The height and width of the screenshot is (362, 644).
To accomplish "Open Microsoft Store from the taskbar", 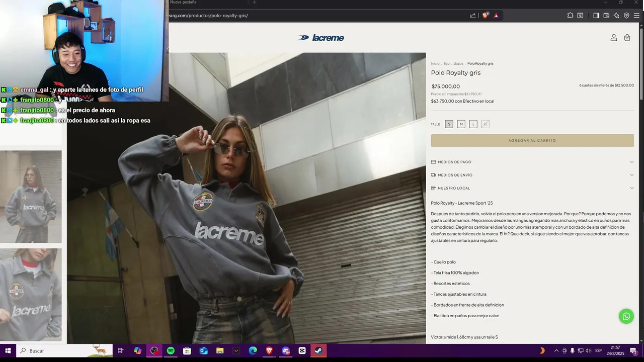I will tap(187, 350).
